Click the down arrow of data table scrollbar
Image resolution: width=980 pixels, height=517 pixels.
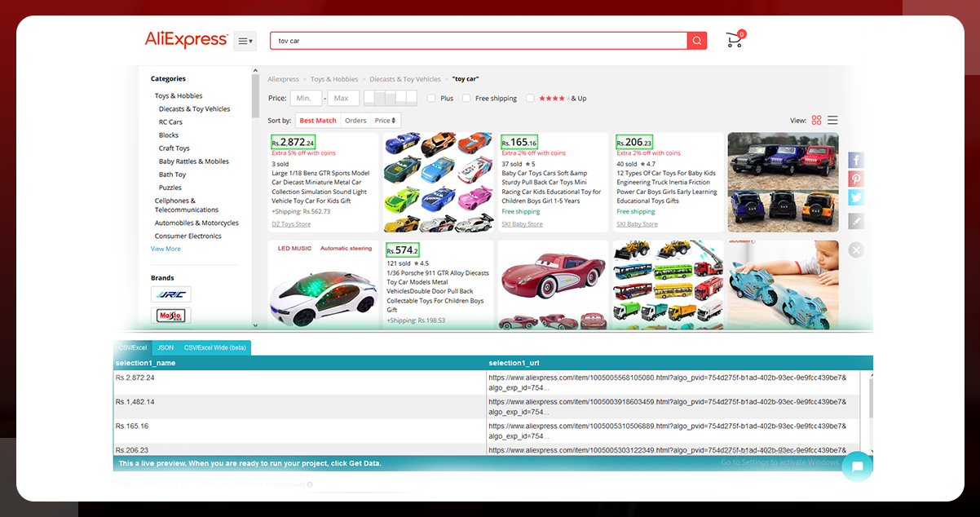pos(873,450)
